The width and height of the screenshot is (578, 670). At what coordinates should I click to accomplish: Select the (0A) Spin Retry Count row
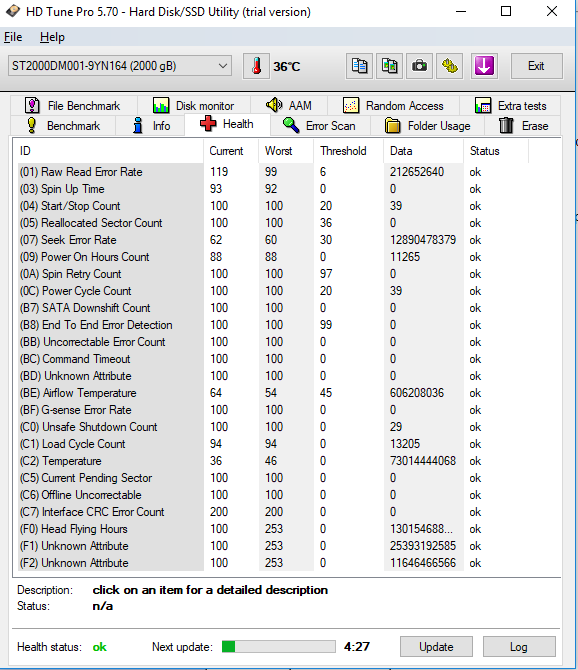tap(273, 274)
